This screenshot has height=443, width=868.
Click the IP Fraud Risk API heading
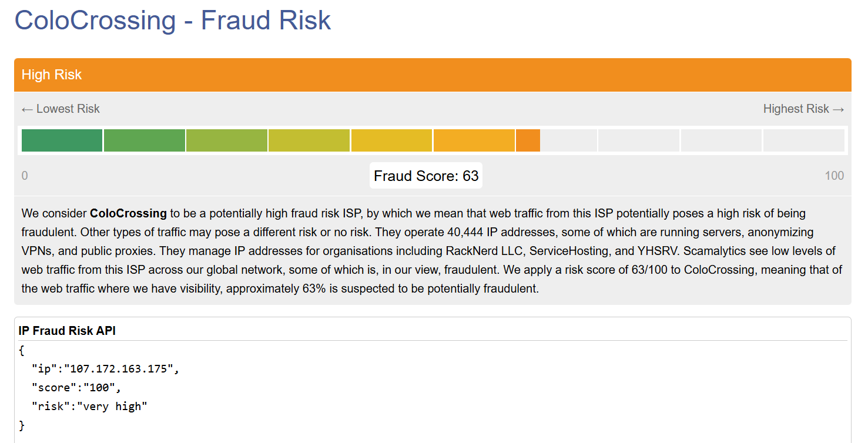point(67,331)
